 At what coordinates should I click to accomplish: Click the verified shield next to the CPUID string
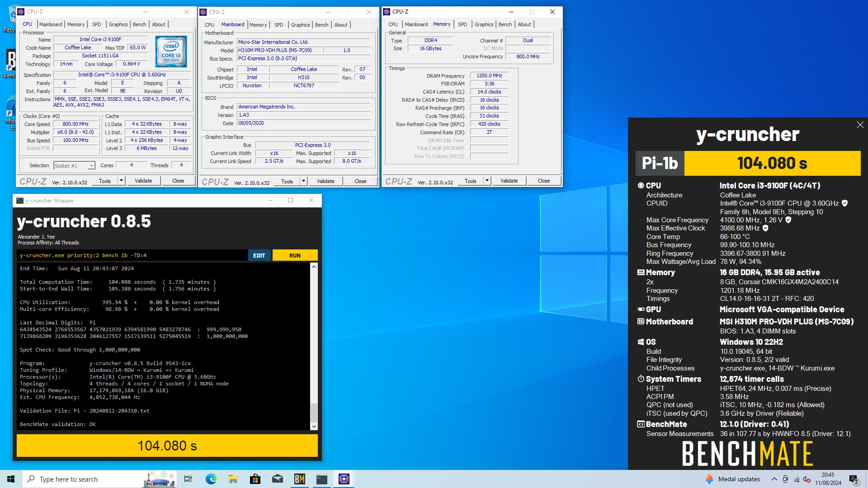point(844,203)
